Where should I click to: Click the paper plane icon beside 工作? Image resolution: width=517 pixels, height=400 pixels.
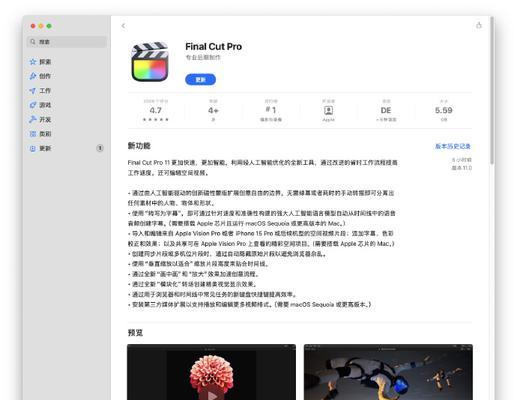(33, 90)
